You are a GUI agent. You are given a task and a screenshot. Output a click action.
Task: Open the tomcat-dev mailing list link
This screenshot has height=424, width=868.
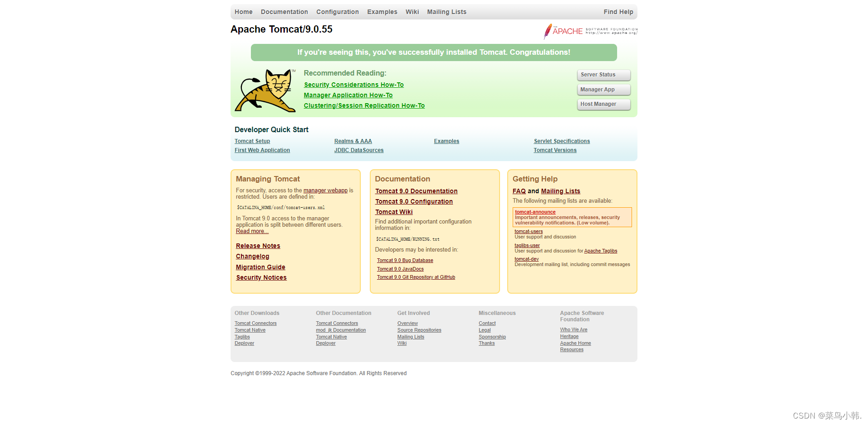pos(527,259)
